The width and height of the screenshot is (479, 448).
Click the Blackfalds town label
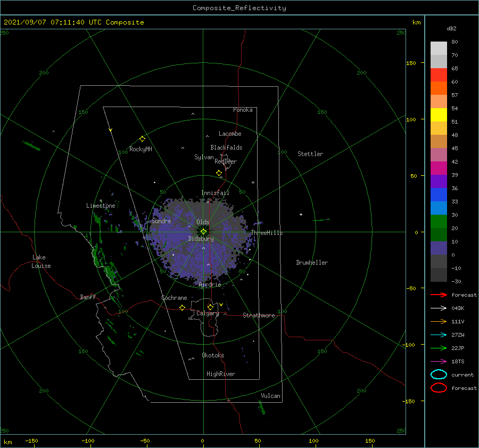226,148
